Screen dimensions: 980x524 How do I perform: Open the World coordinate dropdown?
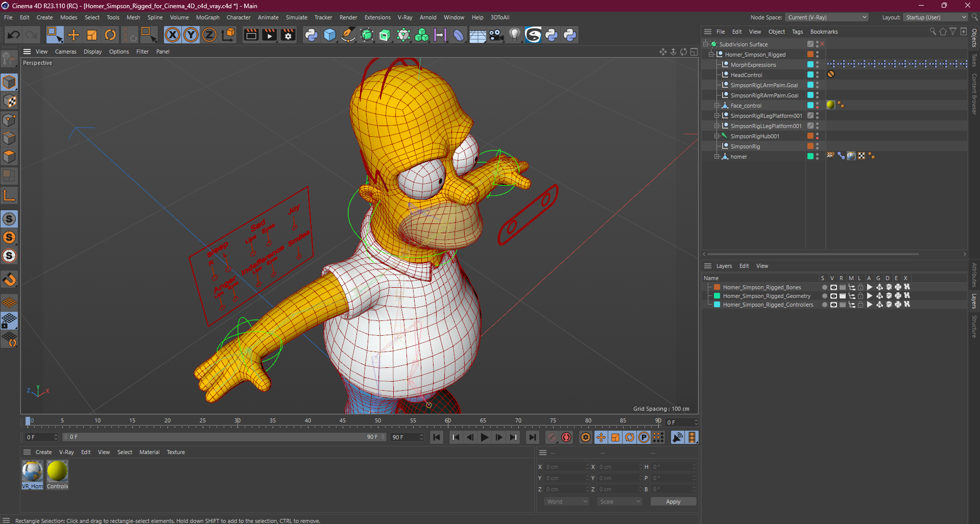[566, 502]
